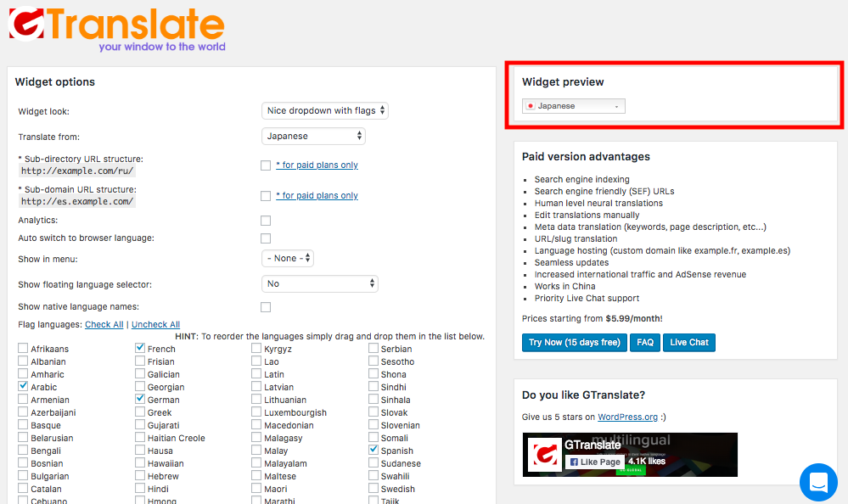Enable Show native language names checkbox
Image resolution: width=848 pixels, height=504 pixels.
[x=266, y=307]
